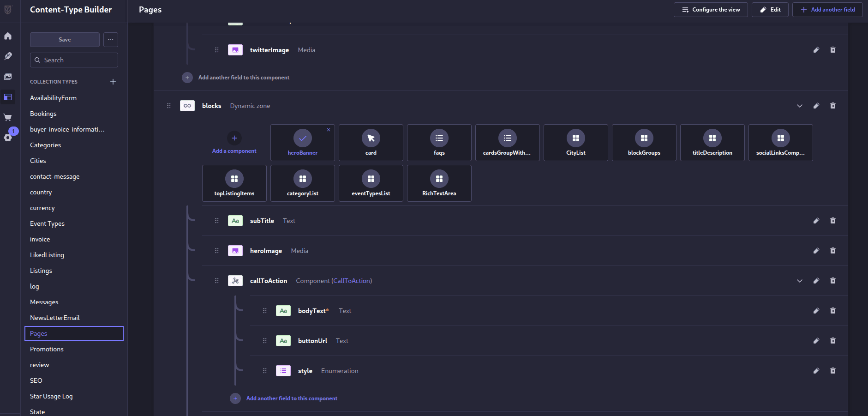Click Configure the view button

[711, 10]
